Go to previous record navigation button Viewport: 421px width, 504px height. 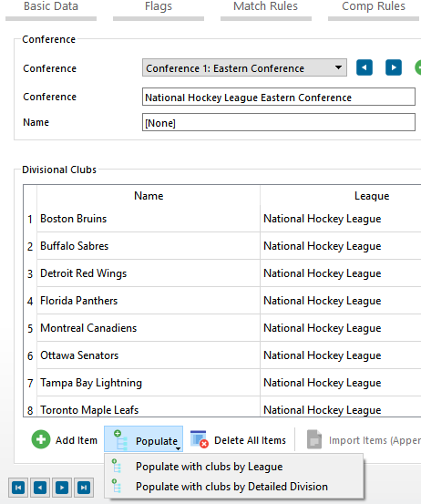pos(40,488)
